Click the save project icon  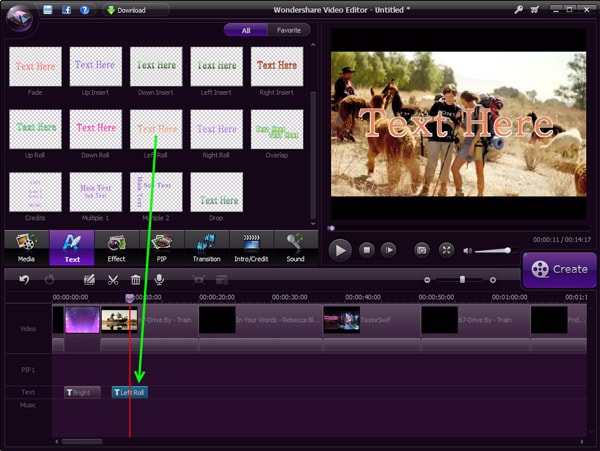[x=47, y=10]
